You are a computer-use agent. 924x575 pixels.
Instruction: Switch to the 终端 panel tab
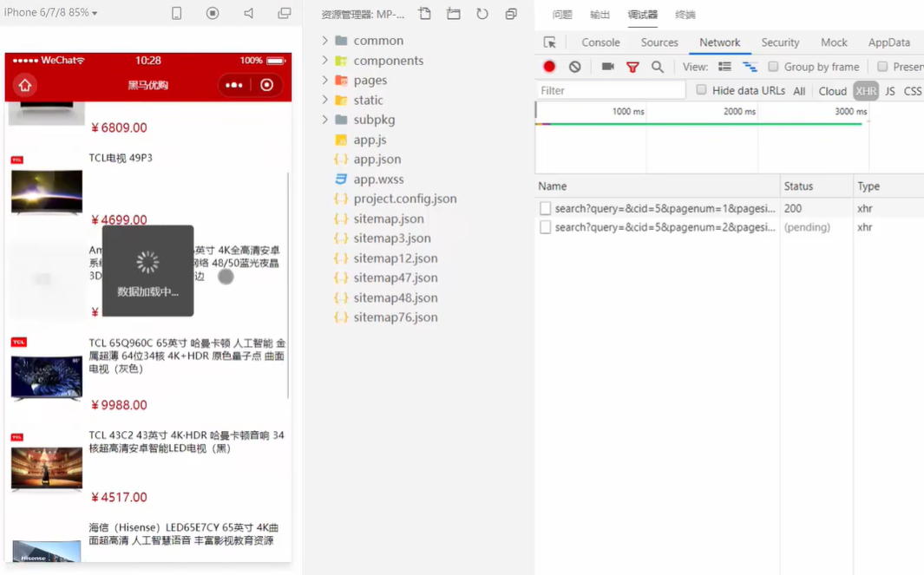[685, 15]
